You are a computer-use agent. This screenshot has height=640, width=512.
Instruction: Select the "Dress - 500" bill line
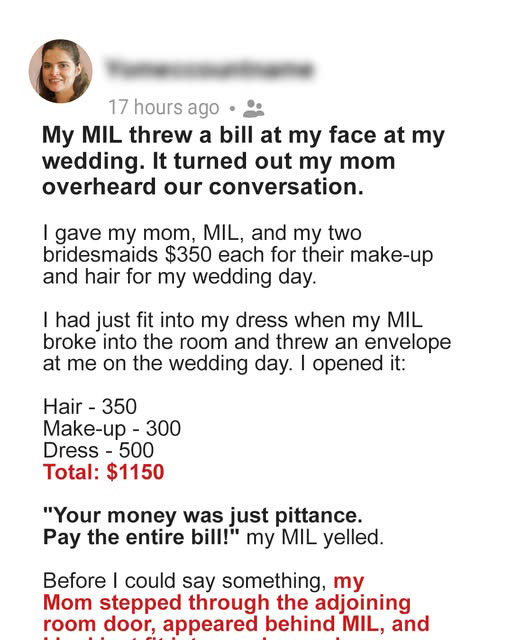pyautogui.click(x=98, y=450)
